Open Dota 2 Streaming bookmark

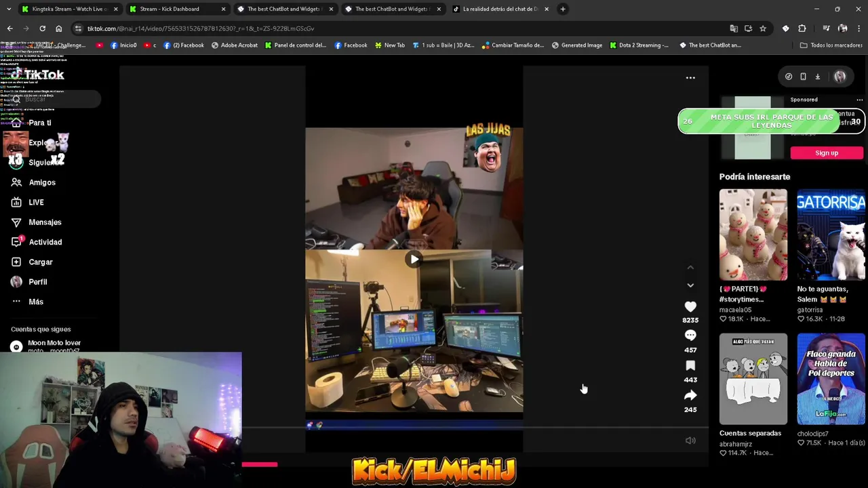(x=639, y=45)
